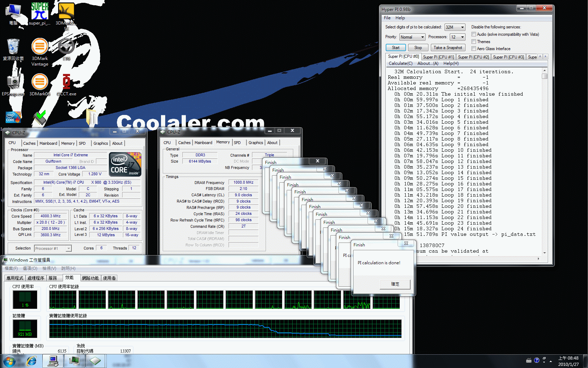The image size is (588, 368).
Task: Click the Intel Core i7 logo in CPU-Z
Action: [x=125, y=164]
